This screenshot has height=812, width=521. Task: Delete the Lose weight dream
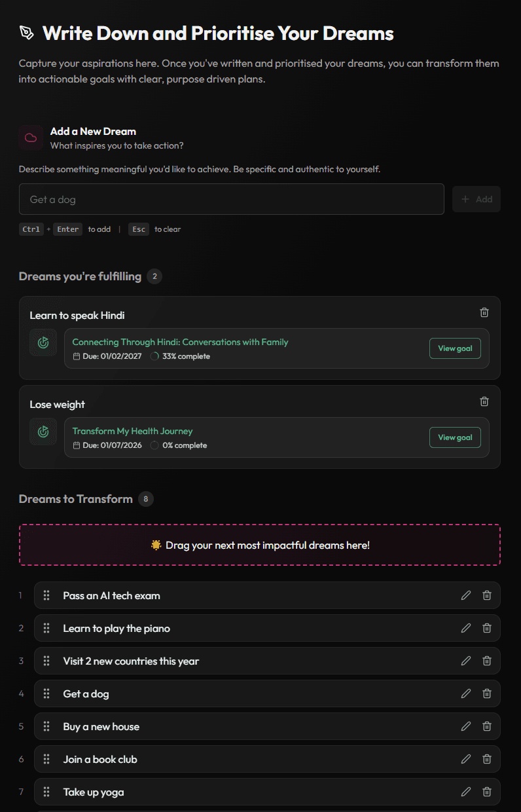pos(484,401)
